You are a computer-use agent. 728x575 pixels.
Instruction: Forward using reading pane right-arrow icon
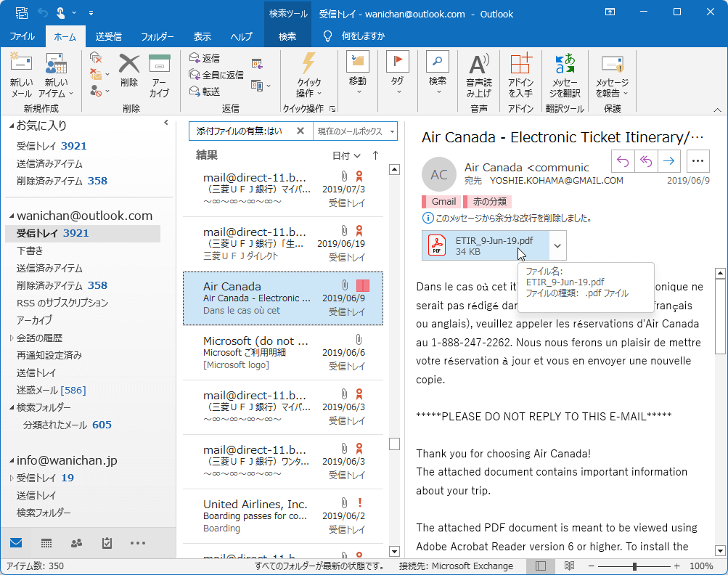(669, 161)
